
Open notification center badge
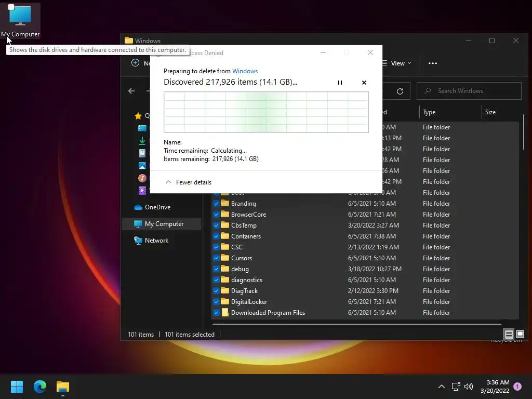click(x=517, y=387)
